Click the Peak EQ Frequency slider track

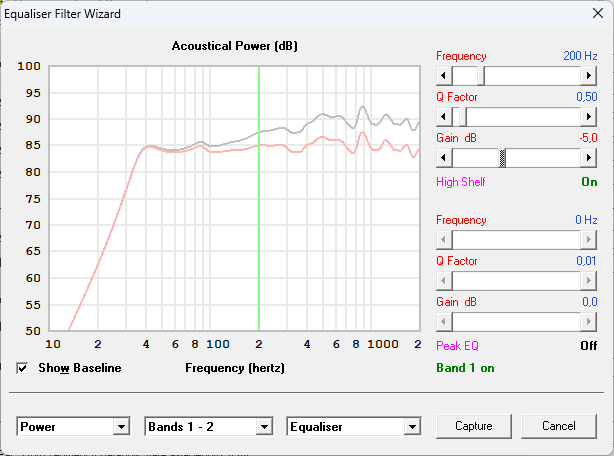coord(516,240)
